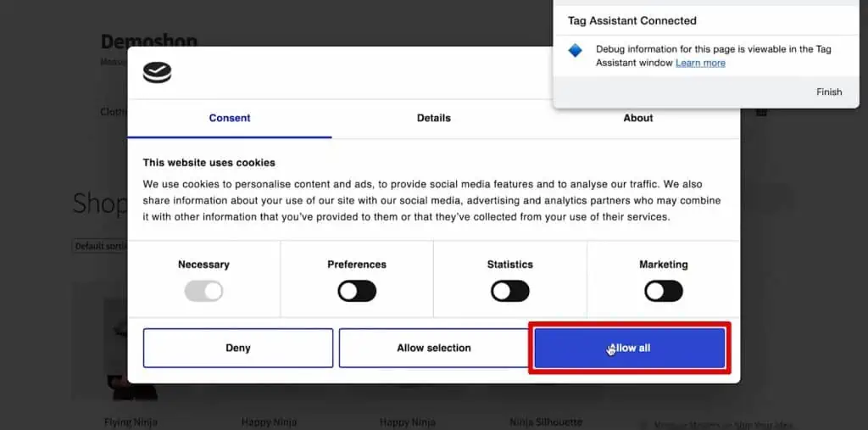Image resolution: width=868 pixels, height=430 pixels.
Task: Click the Demoshop site title
Action: coord(148,41)
